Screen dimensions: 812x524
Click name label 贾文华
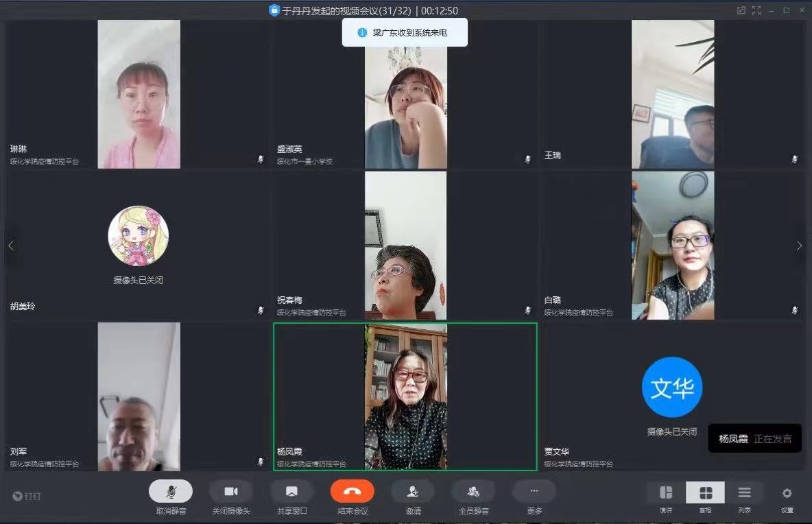[557, 451]
